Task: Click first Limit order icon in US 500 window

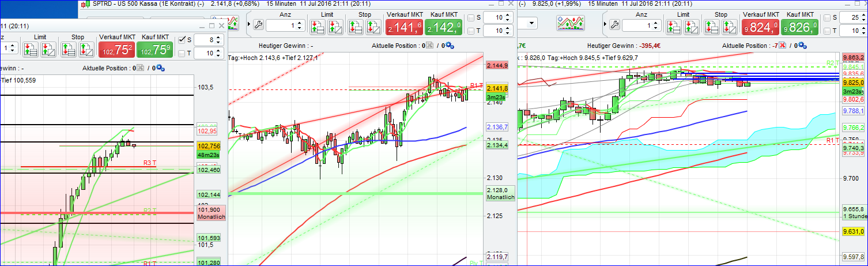Action: [316, 26]
